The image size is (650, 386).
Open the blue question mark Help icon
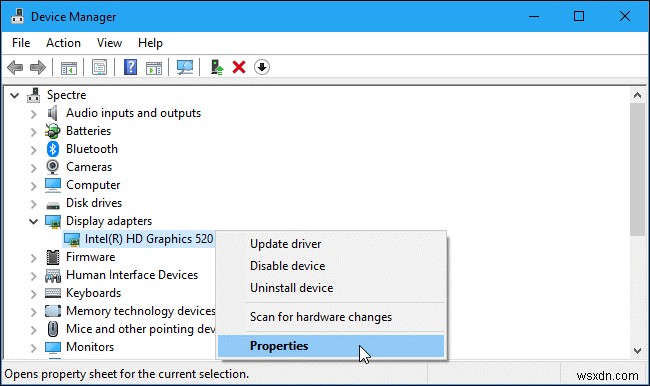(x=131, y=67)
